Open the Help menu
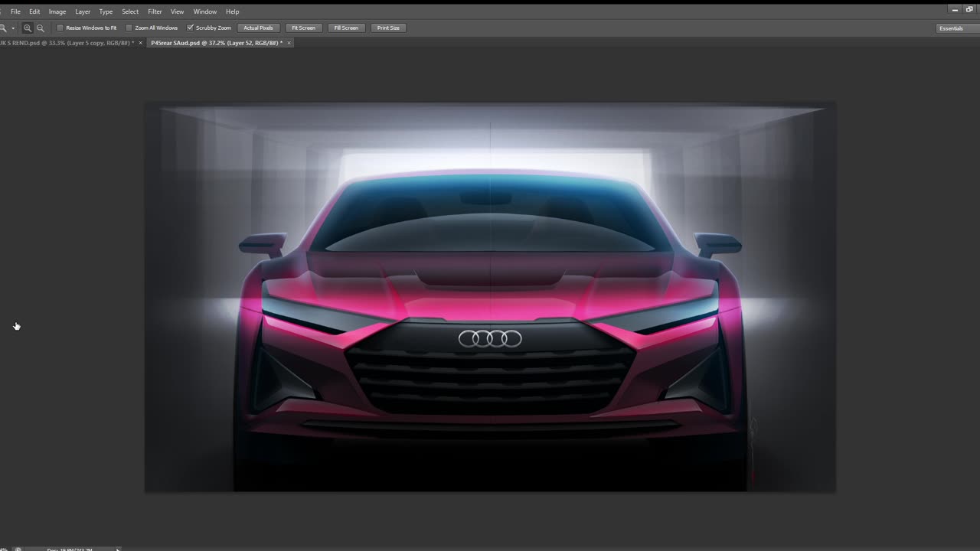The height and width of the screenshot is (551, 980). tap(233, 11)
